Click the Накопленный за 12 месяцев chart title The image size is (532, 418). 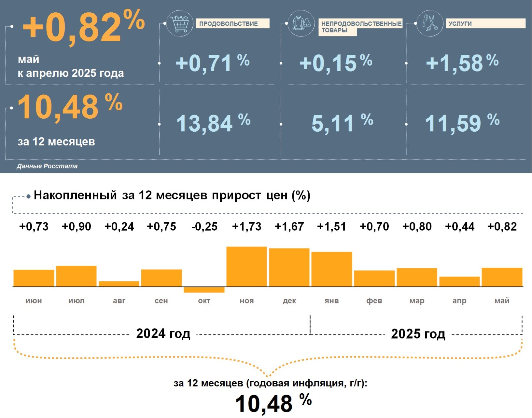point(172,195)
